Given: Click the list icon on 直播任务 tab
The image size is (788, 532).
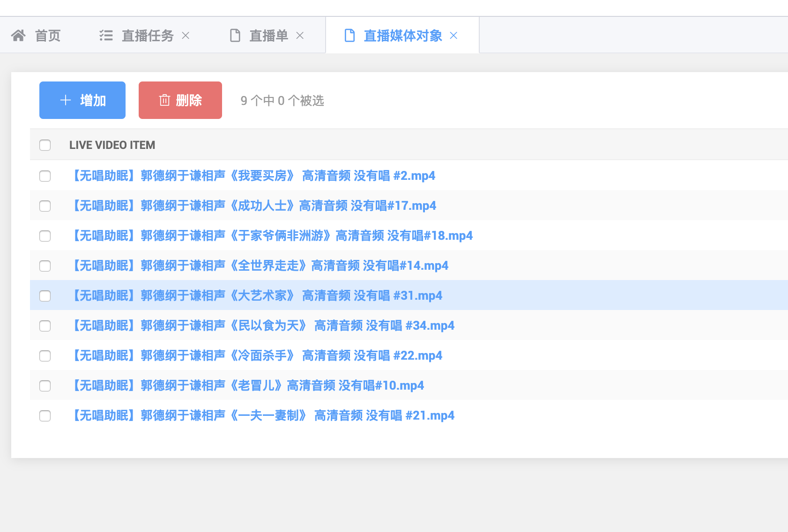Looking at the screenshot, I should pyautogui.click(x=106, y=36).
